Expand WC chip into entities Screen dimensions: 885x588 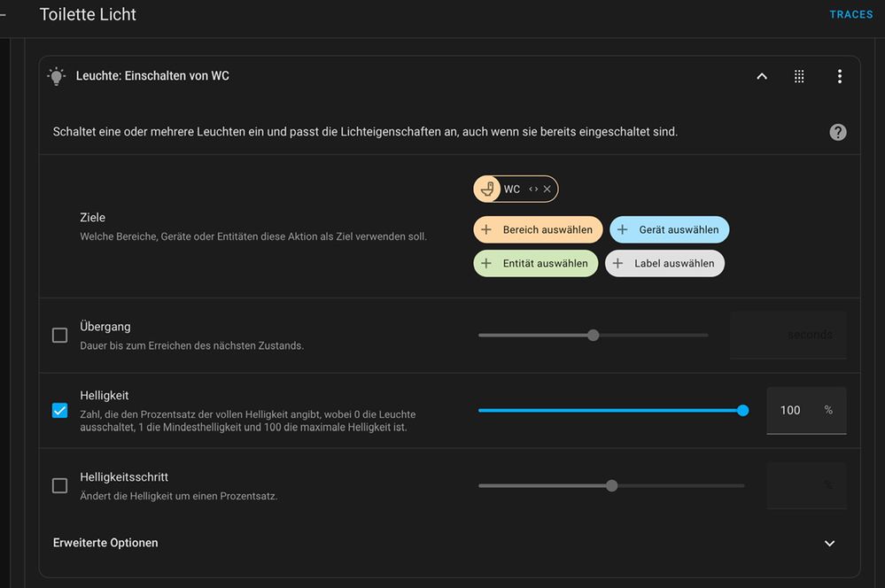533,190
